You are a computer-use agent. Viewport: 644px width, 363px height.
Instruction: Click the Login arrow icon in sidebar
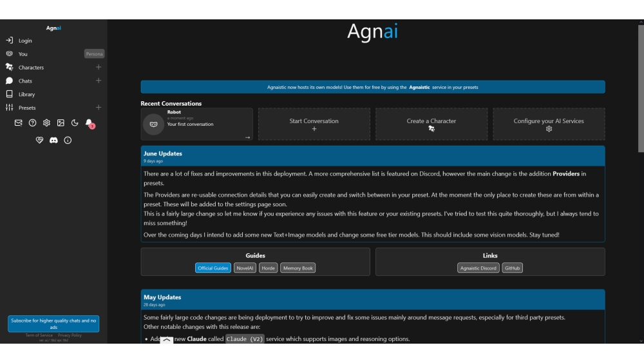pyautogui.click(x=10, y=40)
